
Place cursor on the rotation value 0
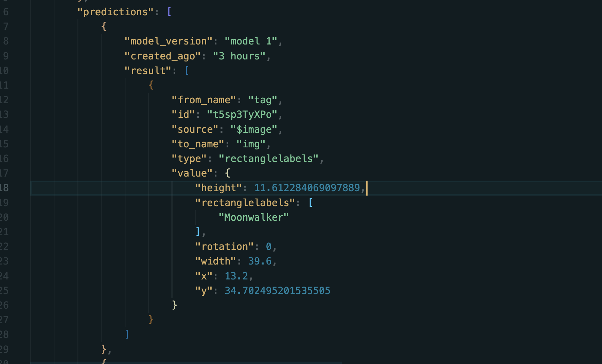[268, 246]
